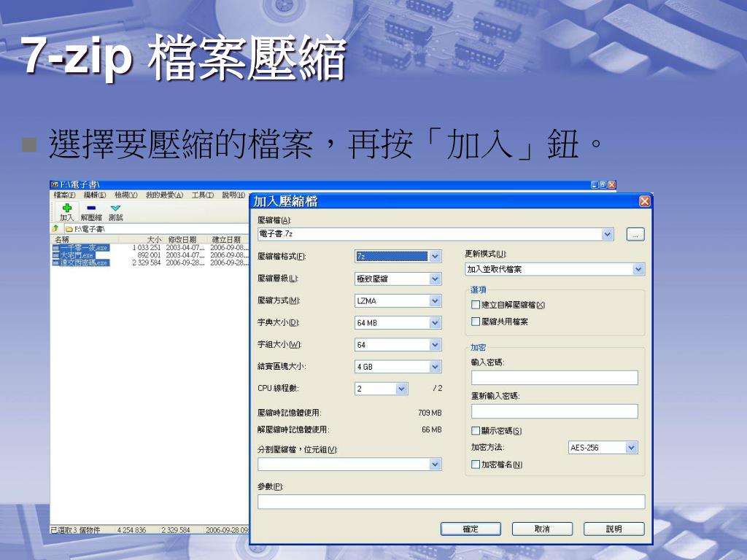Open CPU 線程數 dropdown
Image resolution: width=747 pixels, height=560 pixels.
401,389
